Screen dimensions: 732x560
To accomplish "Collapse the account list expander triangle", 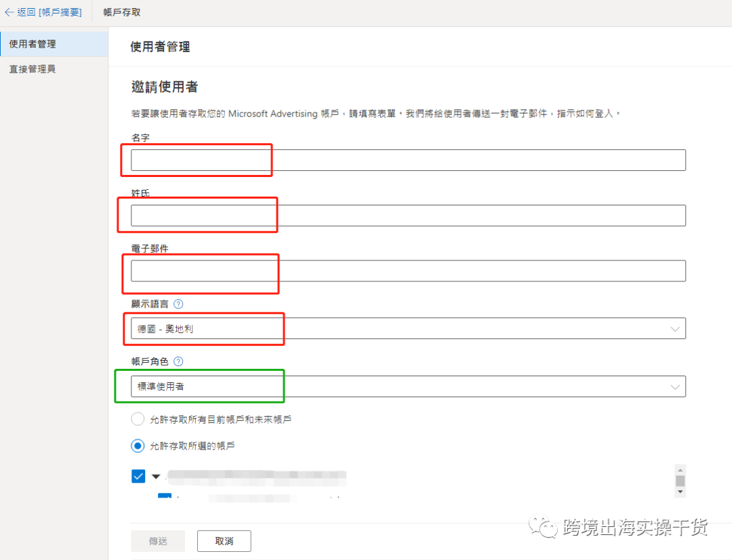I will [x=156, y=476].
